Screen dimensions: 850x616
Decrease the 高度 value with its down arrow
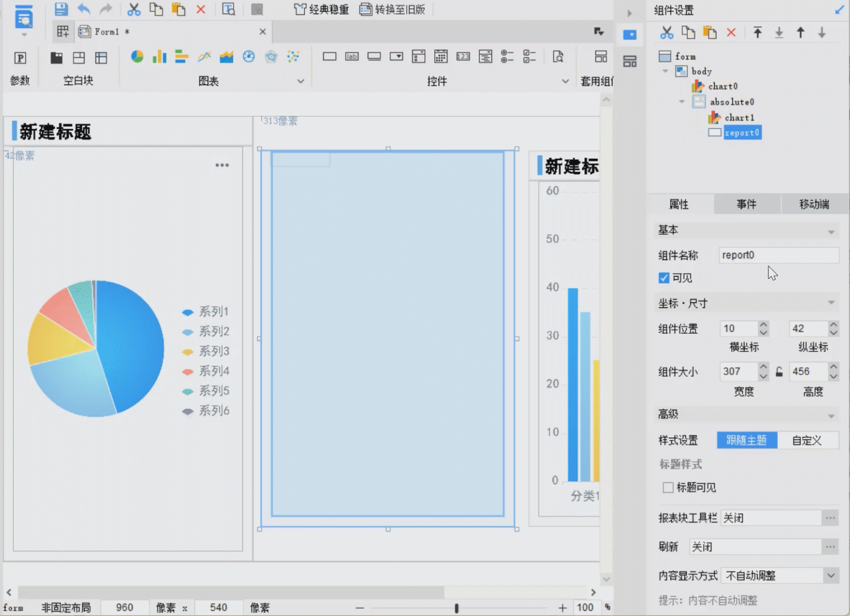[x=833, y=376]
